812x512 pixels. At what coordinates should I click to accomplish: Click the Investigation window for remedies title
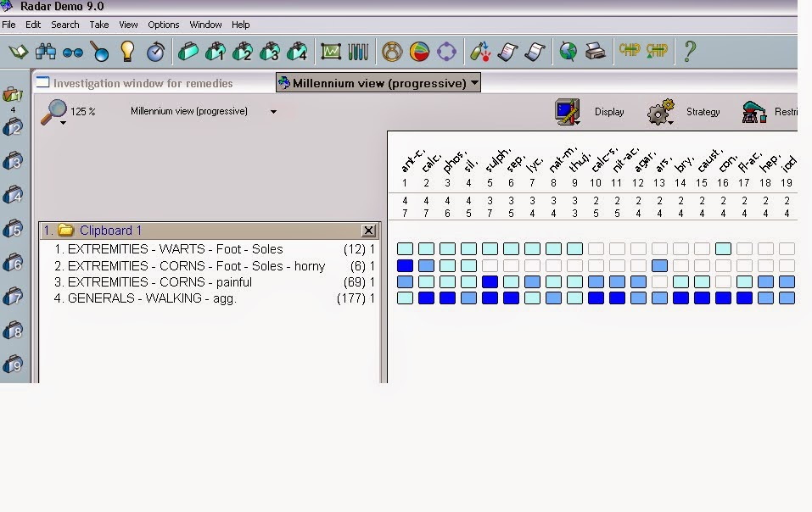pos(143,83)
